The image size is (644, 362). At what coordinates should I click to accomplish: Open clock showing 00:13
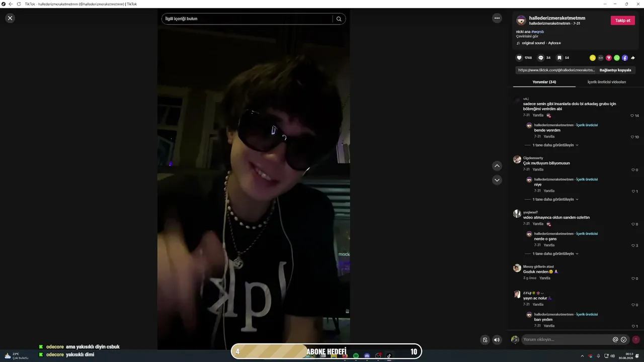click(x=626, y=356)
